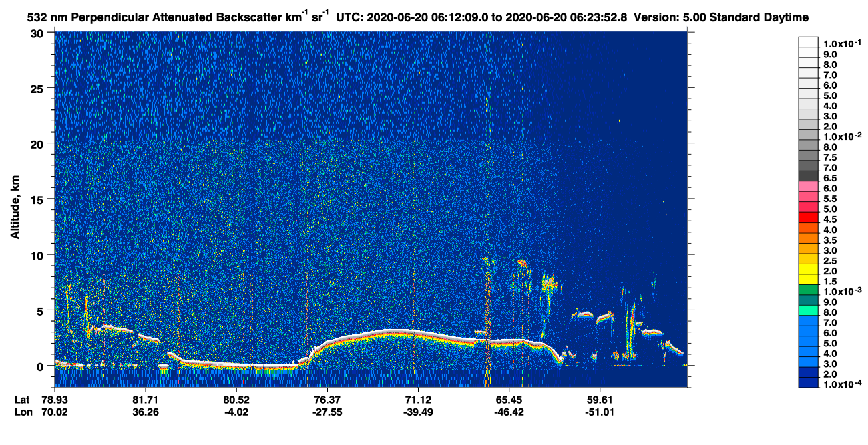Pick the amber swatch labeled 2.5
This screenshot has width=868, height=445.
[x=808, y=260]
